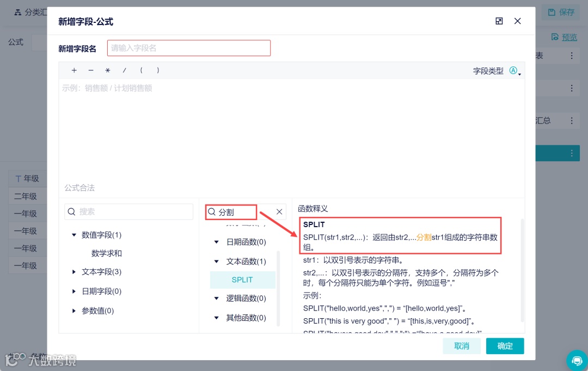Click the plus operator icon above the formula area
This screenshot has width=588, height=371.
coord(74,70)
